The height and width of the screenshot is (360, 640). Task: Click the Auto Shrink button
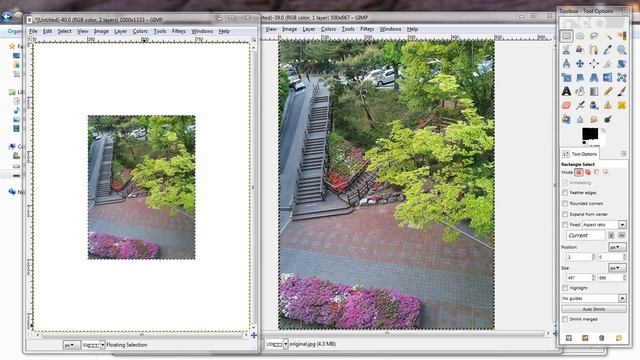594,309
